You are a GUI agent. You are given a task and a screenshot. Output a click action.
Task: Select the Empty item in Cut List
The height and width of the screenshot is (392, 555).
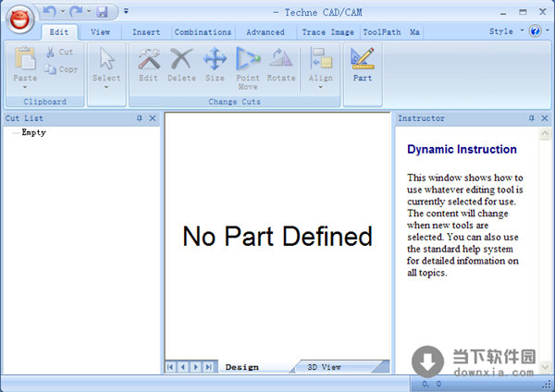point(33,132)
